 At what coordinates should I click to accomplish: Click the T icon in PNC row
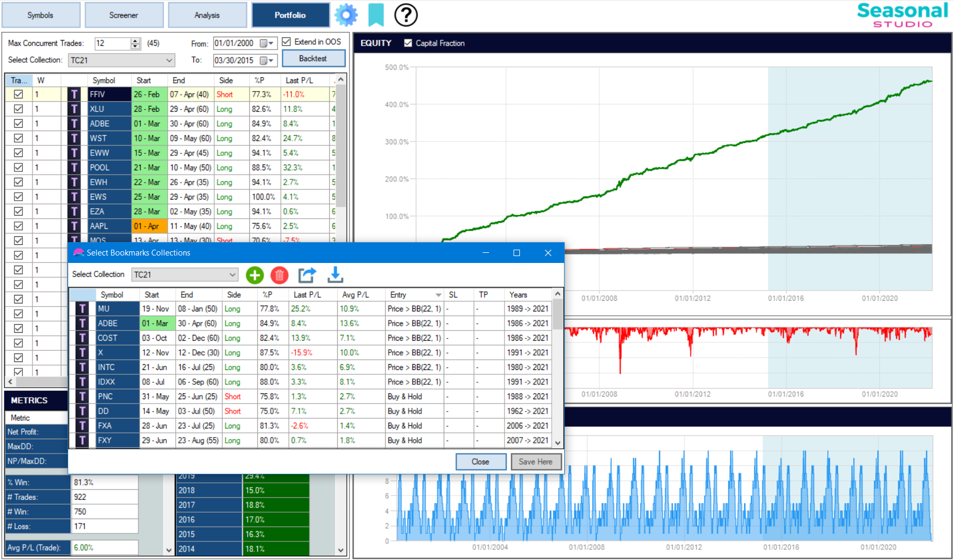pos(83,397)
